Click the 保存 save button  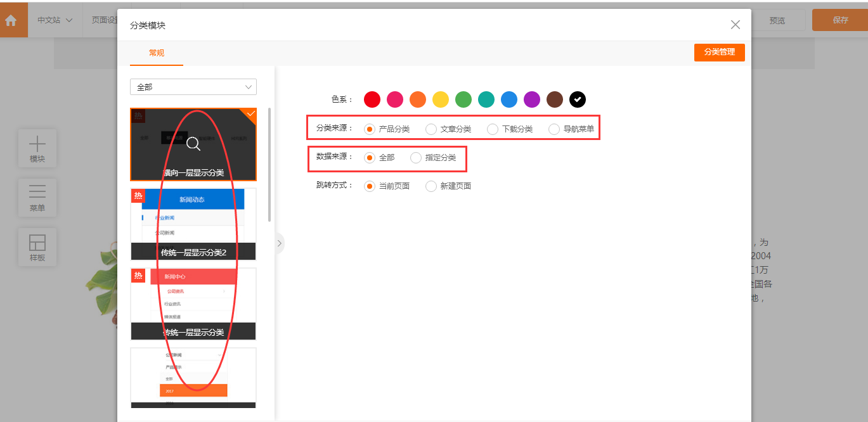839,20
